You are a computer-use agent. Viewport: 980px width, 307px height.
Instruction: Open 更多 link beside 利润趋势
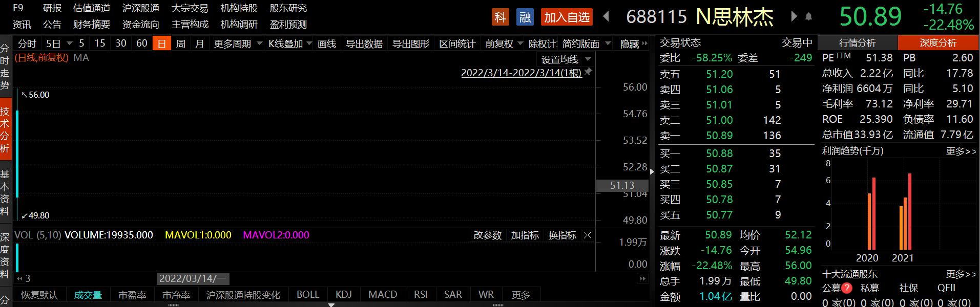[961, 151]
